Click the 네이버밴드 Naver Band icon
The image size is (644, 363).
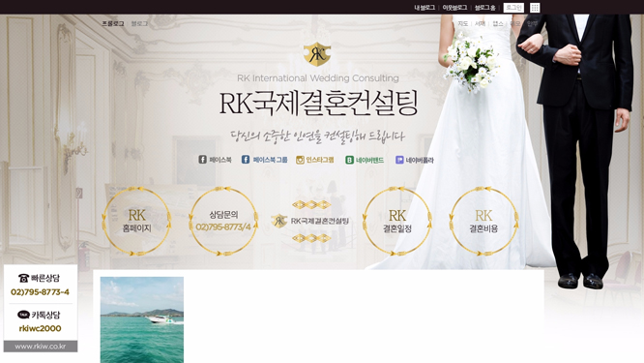[x=349, y=160]
